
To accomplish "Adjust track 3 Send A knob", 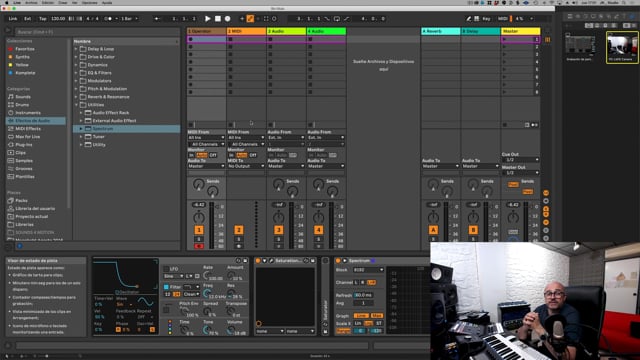I will 279,184.
